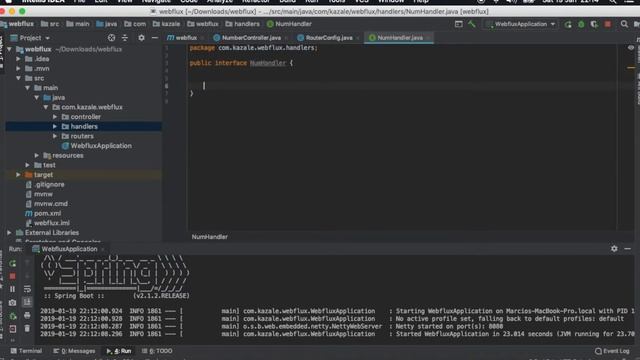
Task: Click handlers breadcrumb in navigation bar
Action: 242,24
